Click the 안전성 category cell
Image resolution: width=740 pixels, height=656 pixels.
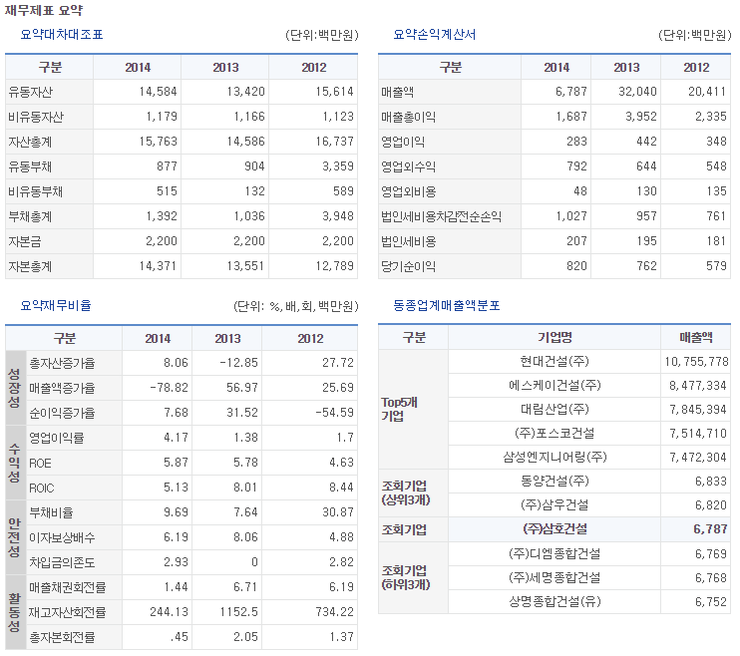[x=15, y=538]
